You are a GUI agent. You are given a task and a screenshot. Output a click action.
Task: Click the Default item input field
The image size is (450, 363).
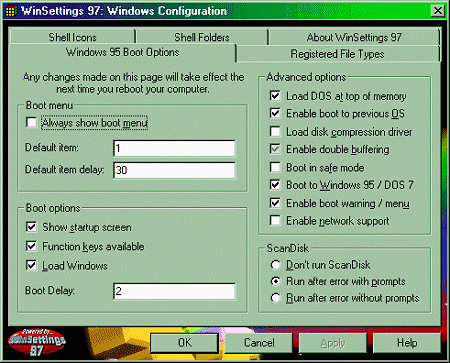(x=174, y=148)
